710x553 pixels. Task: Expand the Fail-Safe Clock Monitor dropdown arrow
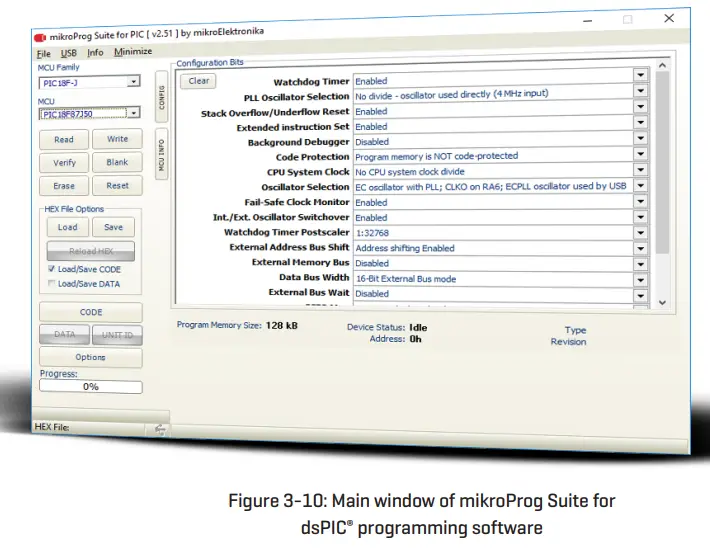(x=641, y=201)
